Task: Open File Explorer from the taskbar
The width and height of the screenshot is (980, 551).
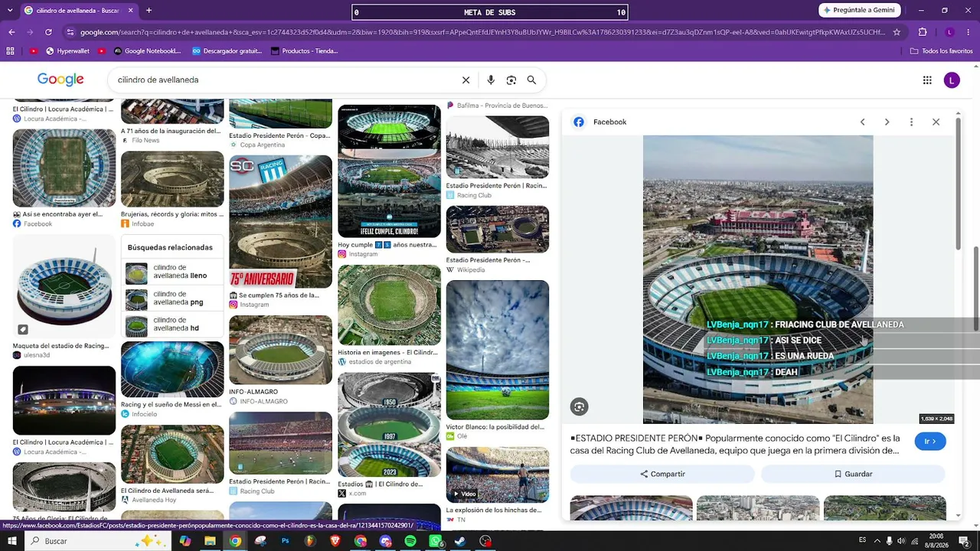Action: pos(210,541)
